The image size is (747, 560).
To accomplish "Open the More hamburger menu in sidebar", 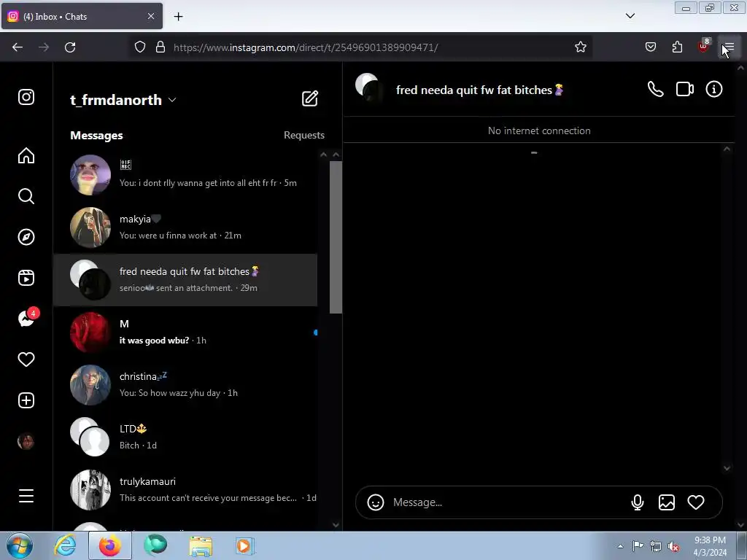I will [26, 496].
